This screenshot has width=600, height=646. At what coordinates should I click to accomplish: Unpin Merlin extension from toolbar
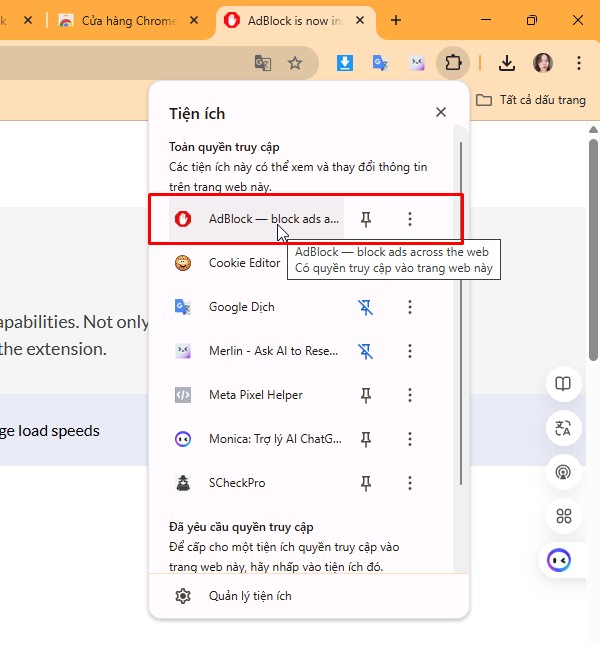coord(366,351)
